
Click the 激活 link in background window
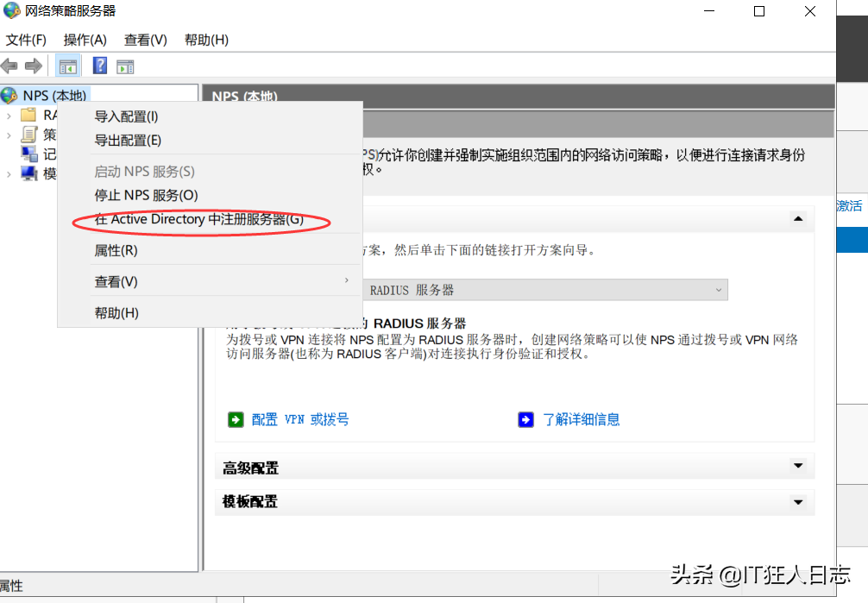click(849, 206)
